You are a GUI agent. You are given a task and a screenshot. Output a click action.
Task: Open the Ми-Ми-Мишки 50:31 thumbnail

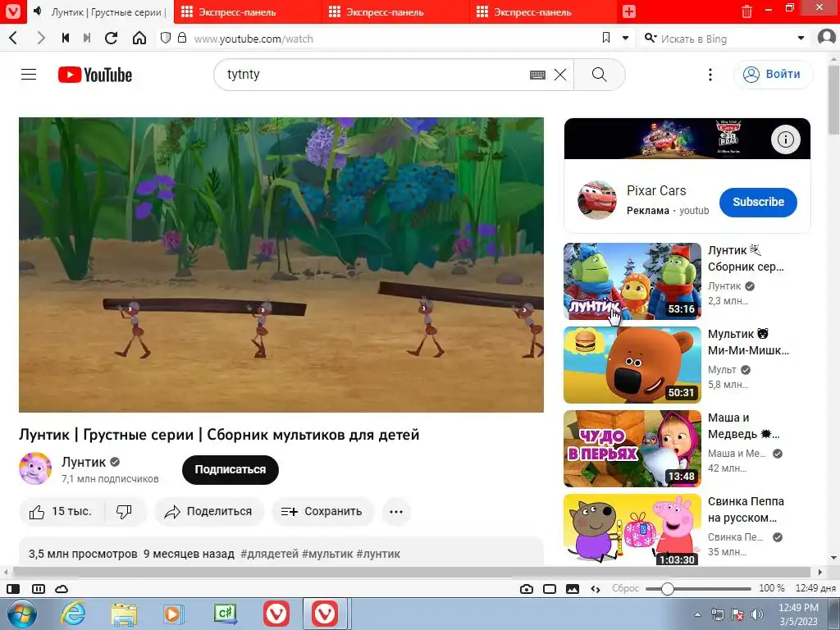tap(632, 365)
